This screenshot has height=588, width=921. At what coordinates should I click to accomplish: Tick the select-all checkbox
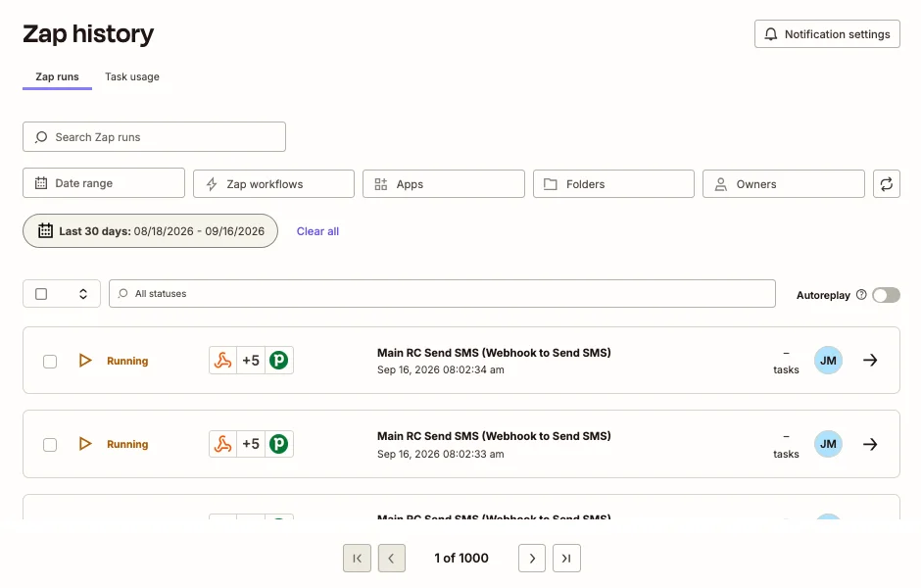click(41, 294)
